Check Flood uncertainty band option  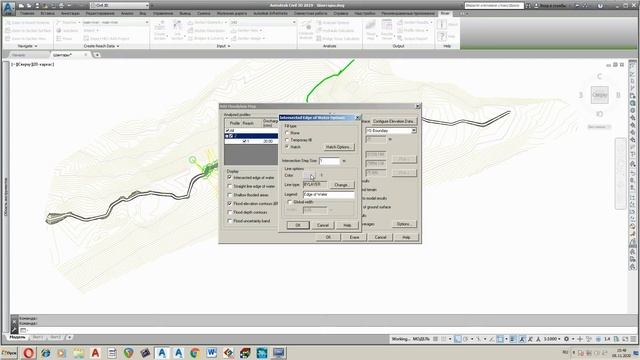230,221
